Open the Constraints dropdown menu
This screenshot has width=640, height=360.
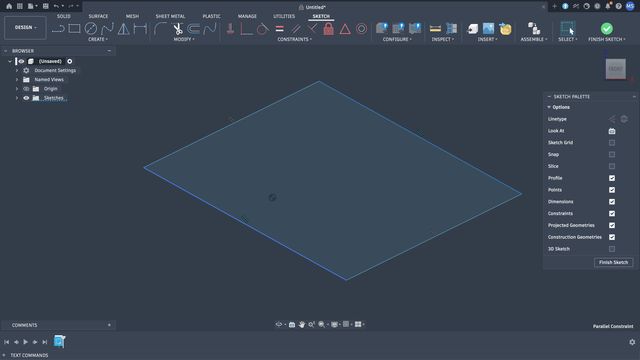(294, 40)
